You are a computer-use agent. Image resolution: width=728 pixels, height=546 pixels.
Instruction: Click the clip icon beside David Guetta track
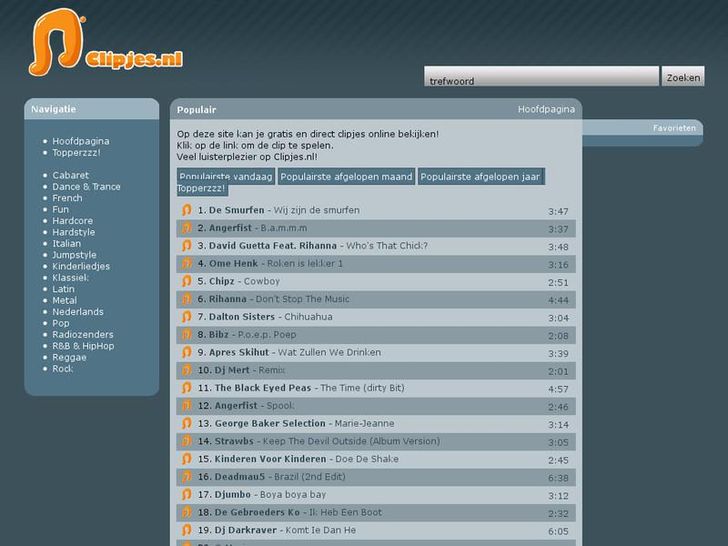pyautogui.click(x=186, y=246)
